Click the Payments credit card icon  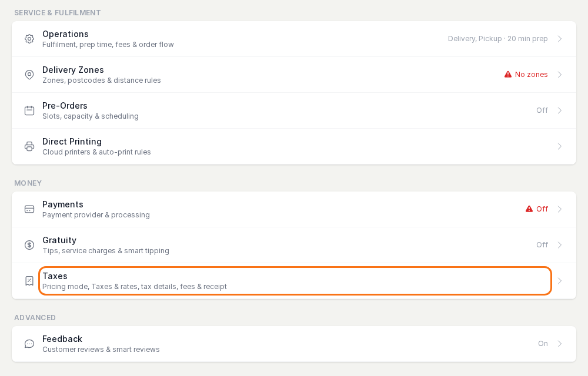(29, 209)
